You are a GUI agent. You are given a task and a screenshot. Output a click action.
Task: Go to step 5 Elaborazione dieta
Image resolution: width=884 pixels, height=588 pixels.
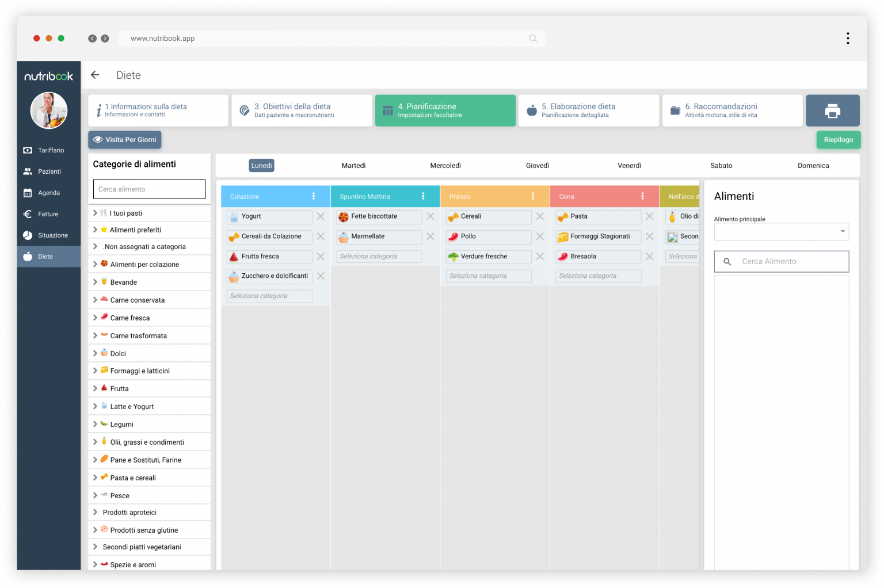pyautogui.click(x=588, y=110)
